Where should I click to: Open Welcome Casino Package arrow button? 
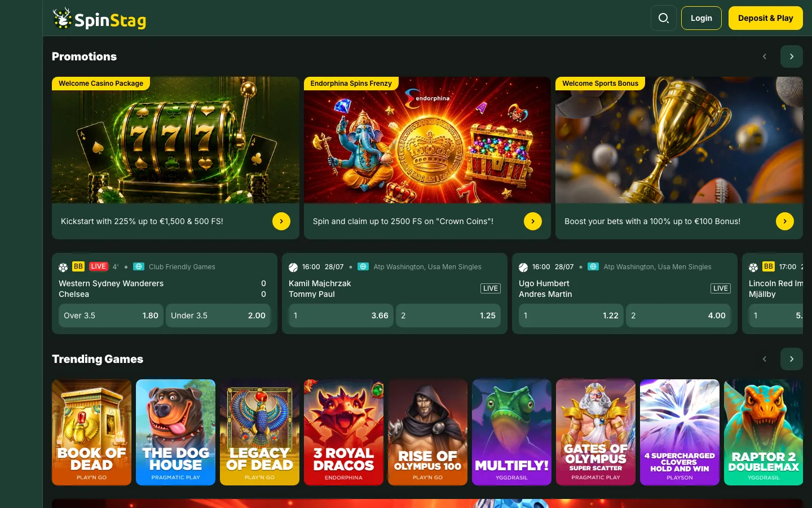coord(281,221)
